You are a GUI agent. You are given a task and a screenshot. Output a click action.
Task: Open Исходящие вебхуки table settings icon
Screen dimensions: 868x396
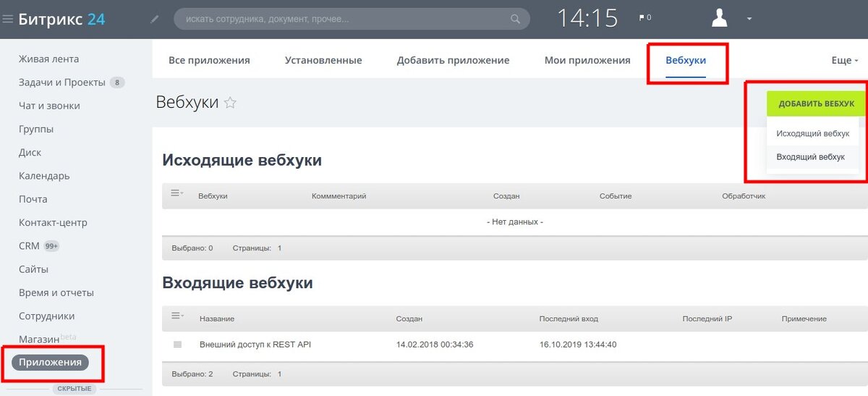[x=177, y=193]
